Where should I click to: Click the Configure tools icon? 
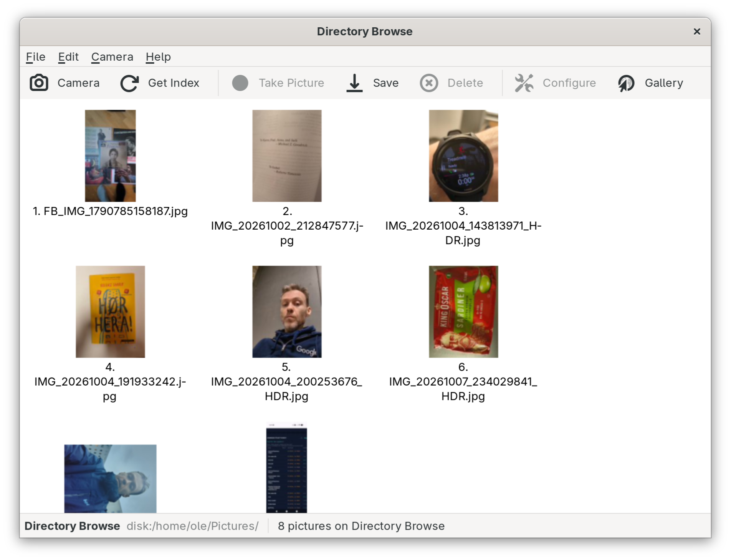point(524,83)
